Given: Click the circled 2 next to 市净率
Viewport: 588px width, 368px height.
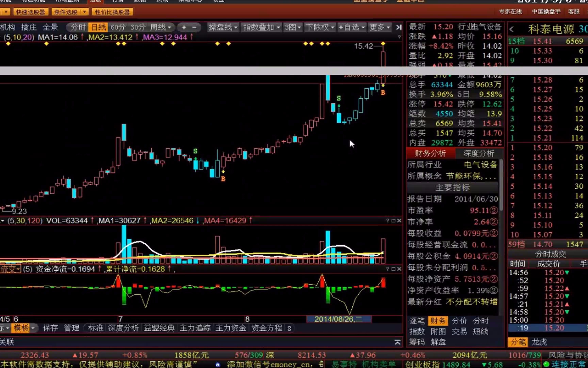Looking at the screenshot, I should click(x=493, y=222).
